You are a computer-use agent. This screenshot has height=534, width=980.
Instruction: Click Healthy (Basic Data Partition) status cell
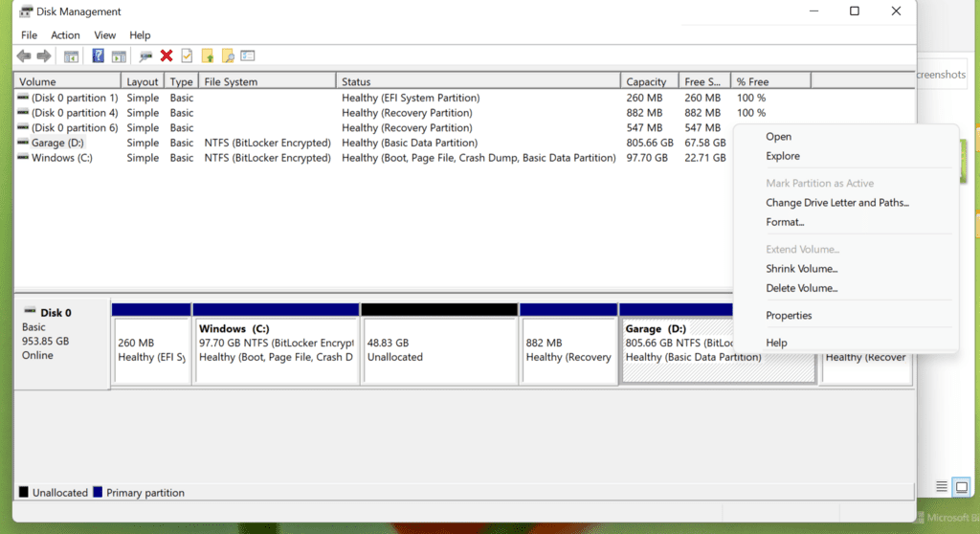[x=410, y=143]
